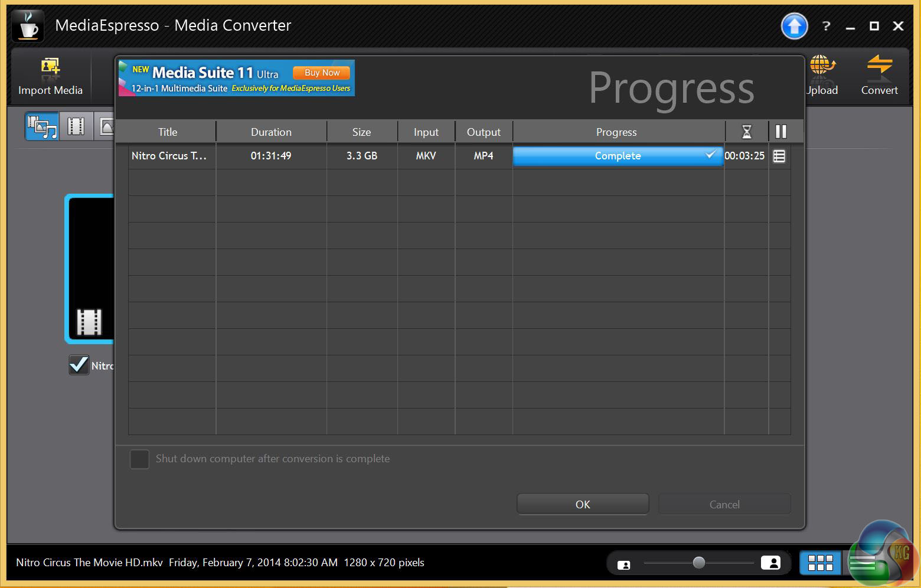Filter by video filmstrip icon
Image resolution: width=921 pixels, height=588 pixels.
point(76,126)
